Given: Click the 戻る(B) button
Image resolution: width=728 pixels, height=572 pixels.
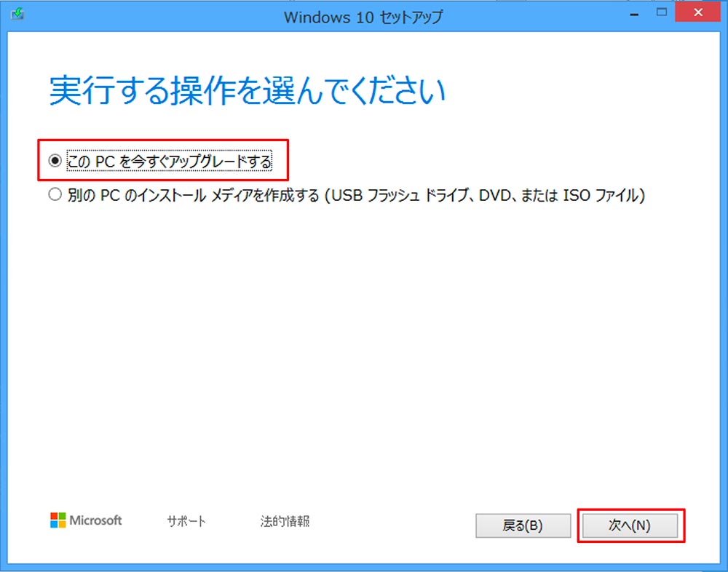Looking at the screenshot, I should pos(523,525).
